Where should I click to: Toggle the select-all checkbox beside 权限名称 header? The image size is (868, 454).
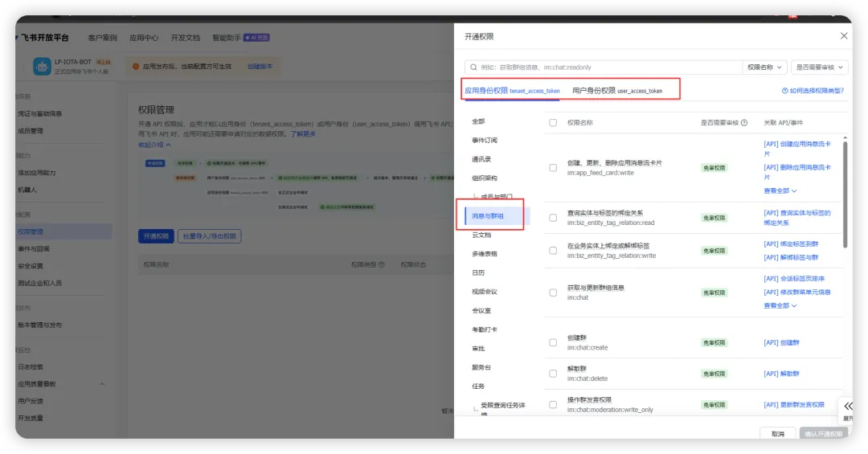[x=553, y=123]
